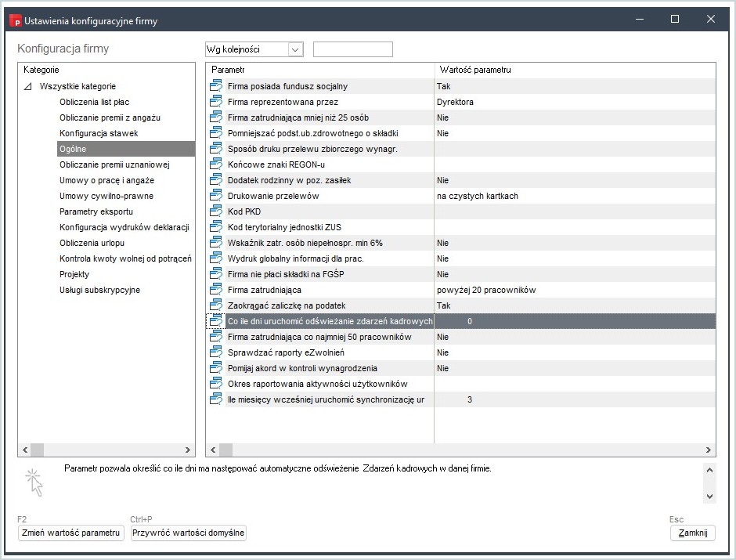This screenshot has height=560, width=736.
Task: Click the search field next to sort dropdown
Action: (x=353, y=49)
